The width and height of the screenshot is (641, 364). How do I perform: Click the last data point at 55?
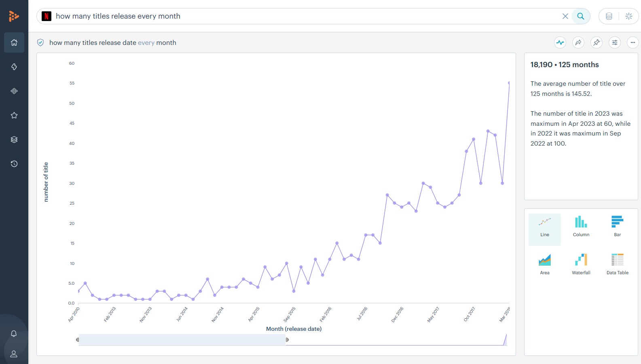[x=509, y=83]
